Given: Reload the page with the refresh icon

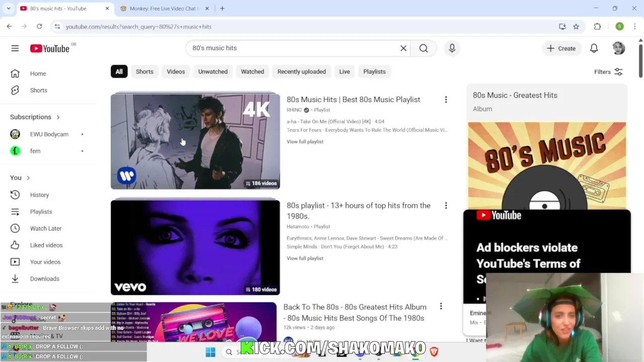Looking at the screenshot, I should (x=39, y=27).
